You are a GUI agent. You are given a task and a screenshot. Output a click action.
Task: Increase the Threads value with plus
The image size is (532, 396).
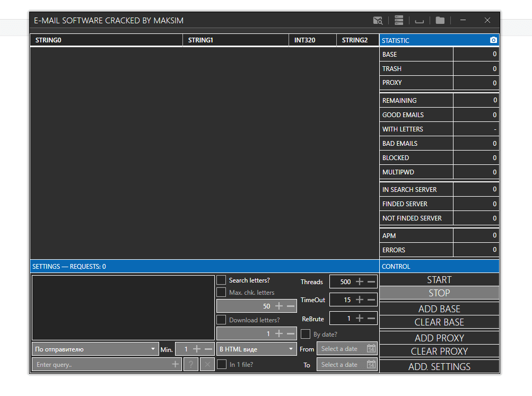point(360,282)
